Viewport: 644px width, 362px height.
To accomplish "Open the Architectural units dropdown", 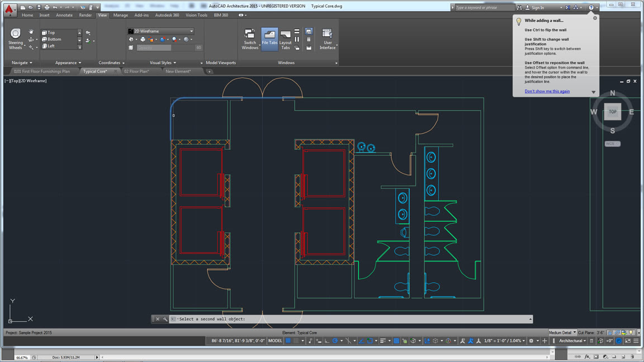I will tap(572, 341).
